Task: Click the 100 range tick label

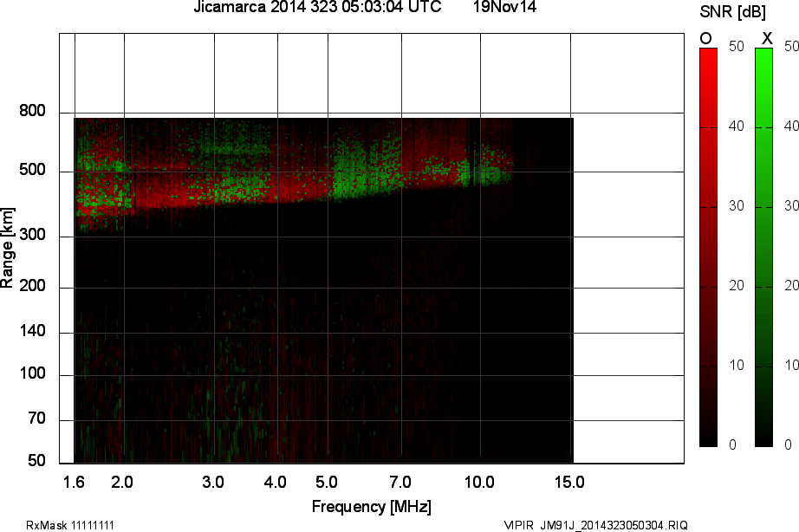Action: pos(32,373)
